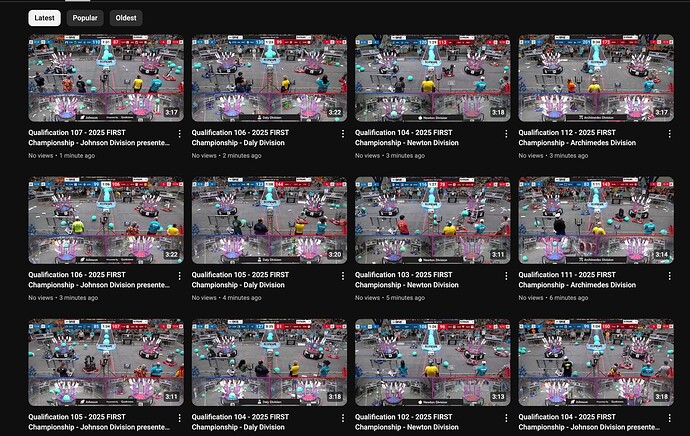
Task: Watch Qualification 106 Johnson Division via its thumbnail
Action: click(106, 220)
